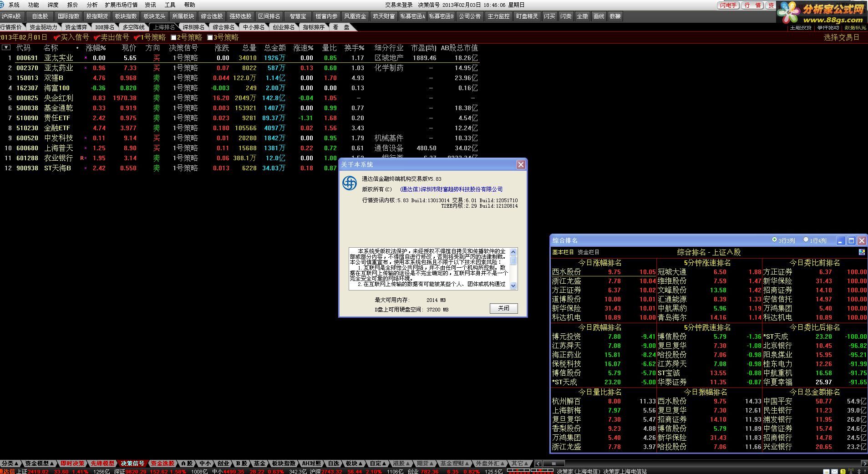Expand the 板块▲ bottom tab menu

[354, 464]
